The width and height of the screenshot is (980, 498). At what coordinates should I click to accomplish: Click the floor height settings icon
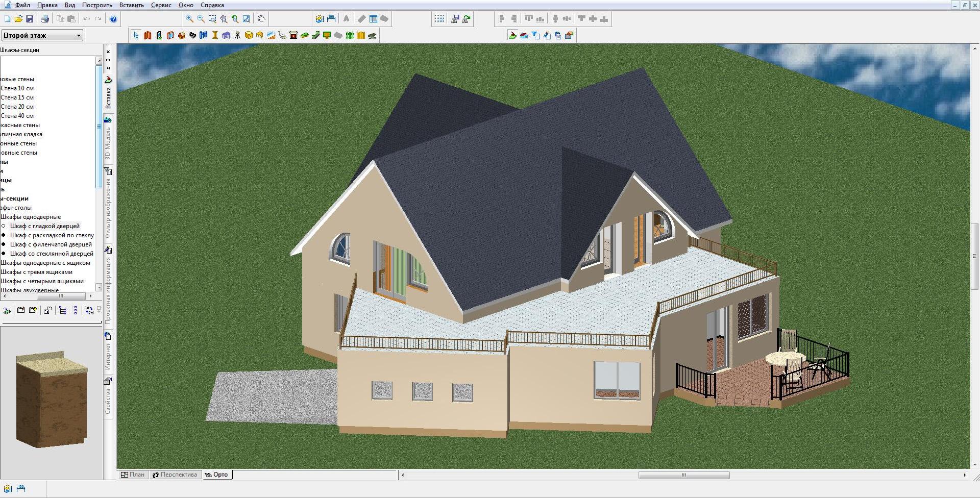[x=320, y=19]
